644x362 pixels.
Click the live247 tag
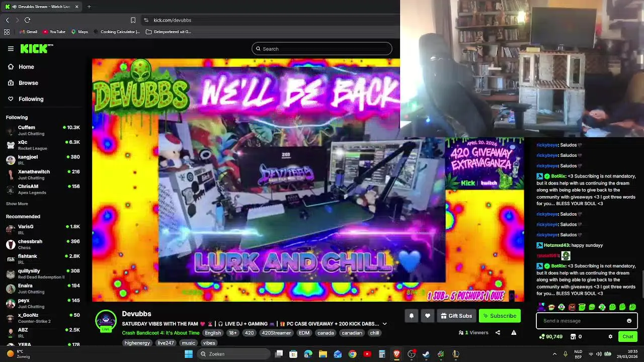[166, 343]
